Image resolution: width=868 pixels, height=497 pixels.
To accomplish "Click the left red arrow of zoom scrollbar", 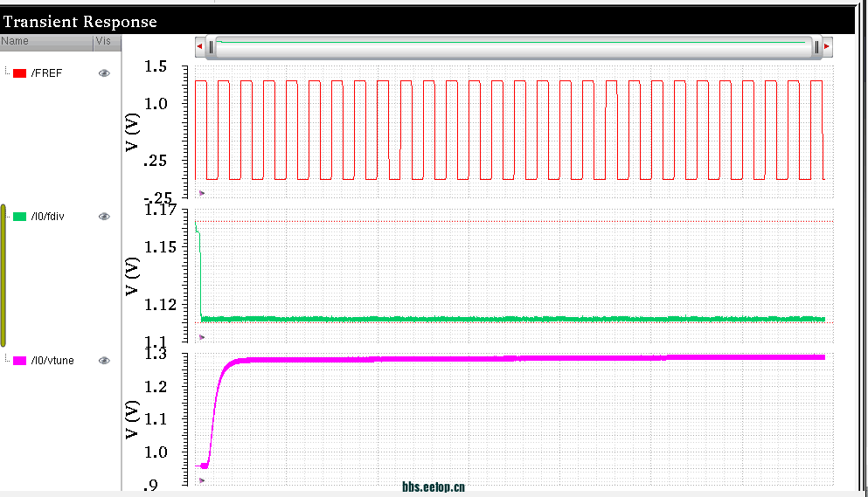I will click(200, 46).
